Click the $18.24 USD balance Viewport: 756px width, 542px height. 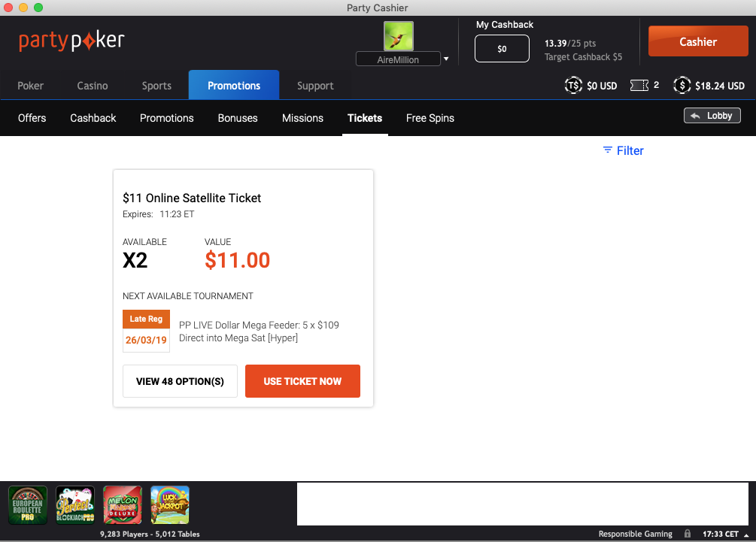720,86
